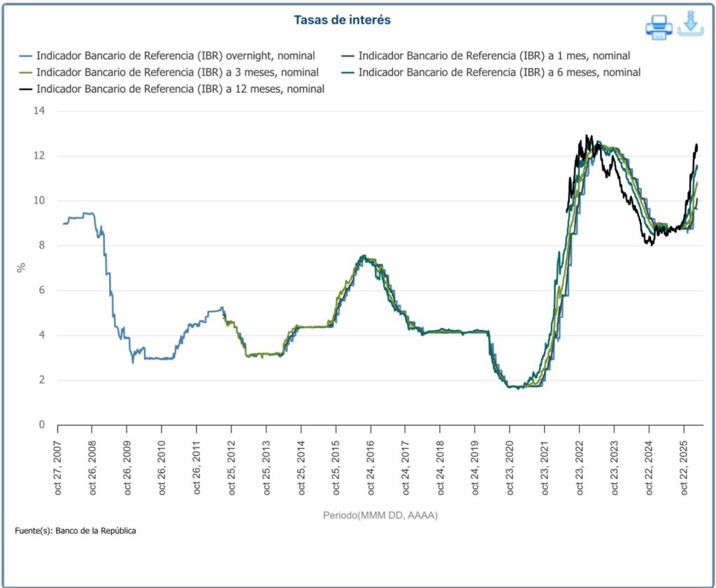Select the chart title Tasas de interés
This screenshot has height=588, width=716.
coord(342,20)
